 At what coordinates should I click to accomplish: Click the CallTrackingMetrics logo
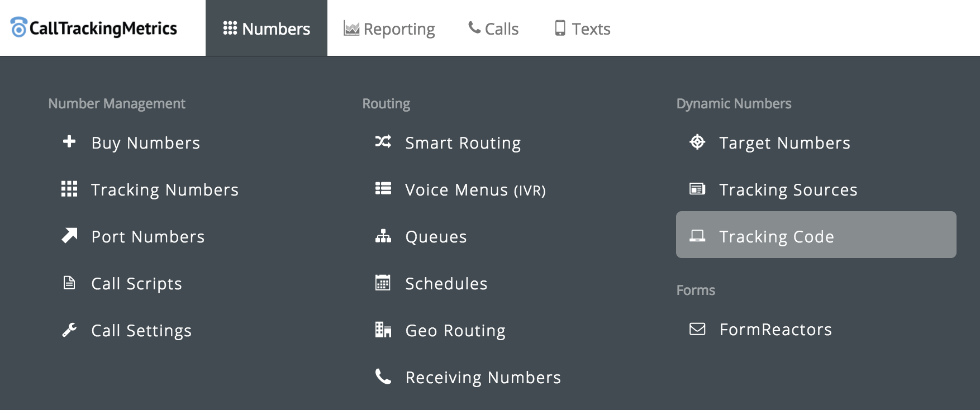[94, 28]
